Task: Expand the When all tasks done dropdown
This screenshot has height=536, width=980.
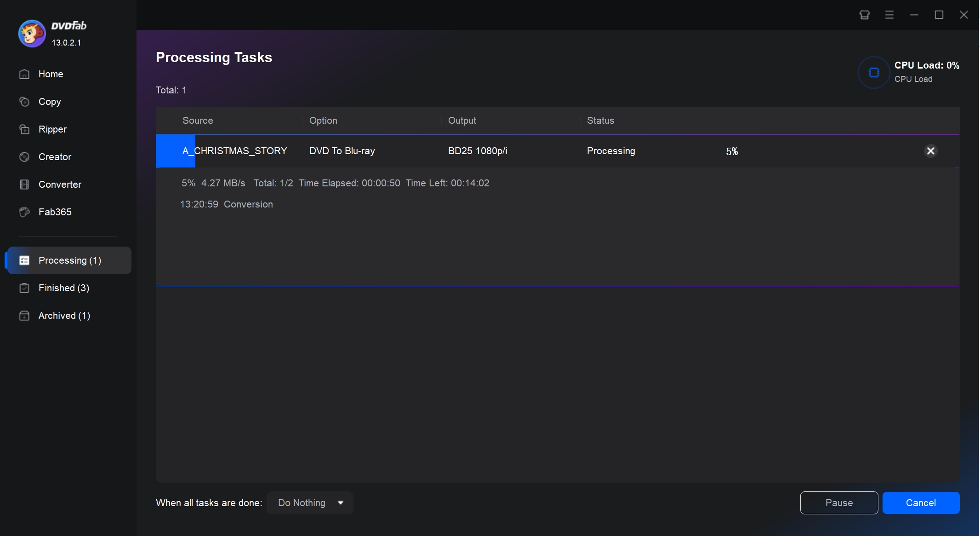Action: click(x=340, y=502)
